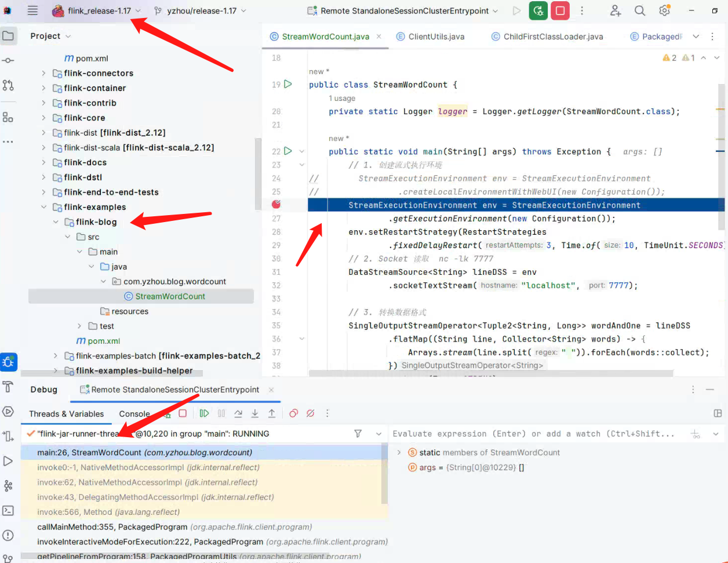The width and height of the screenshot is (728, 563).
Task: Open the debug panel options menu
Action: pos(693,390)
